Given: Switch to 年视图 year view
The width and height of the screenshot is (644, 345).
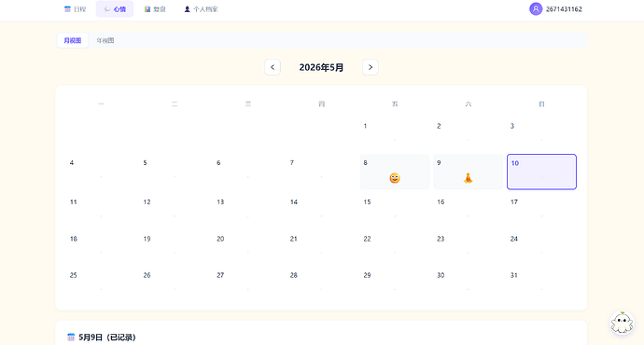Looking at the screenshot, I should (x=105, y=40).
